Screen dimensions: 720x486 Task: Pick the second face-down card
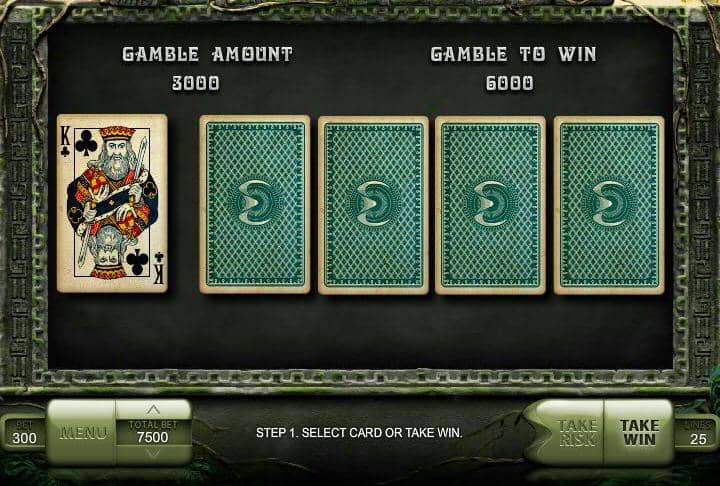[373, 205]
